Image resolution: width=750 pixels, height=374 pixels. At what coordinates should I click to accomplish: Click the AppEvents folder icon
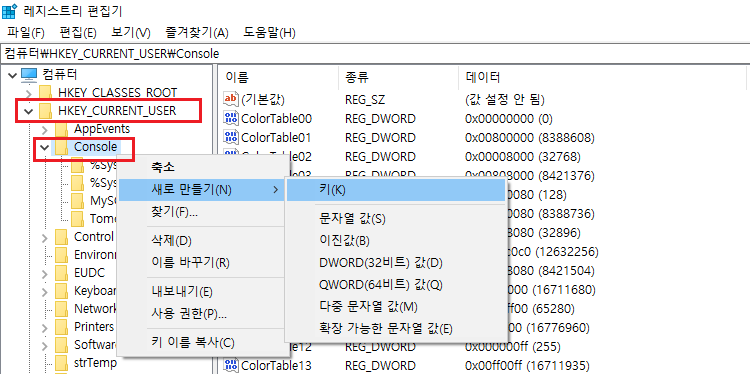[62, 130]
